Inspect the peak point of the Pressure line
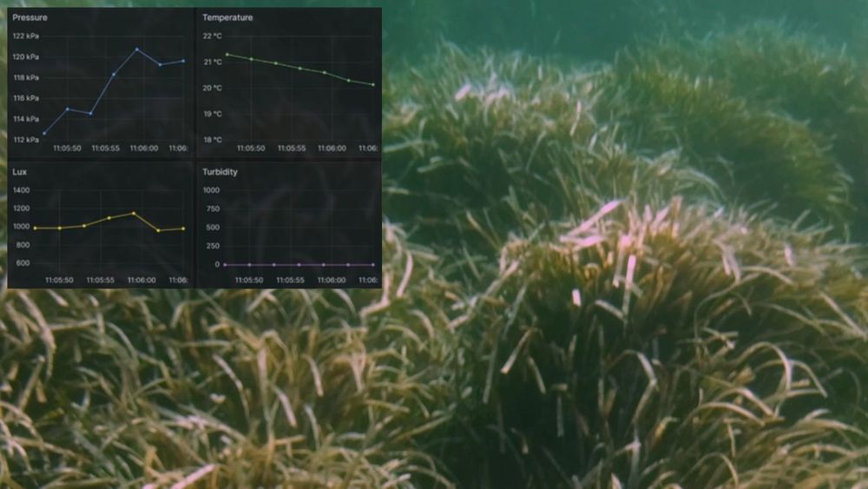The image size is (868, 489). 137,50
